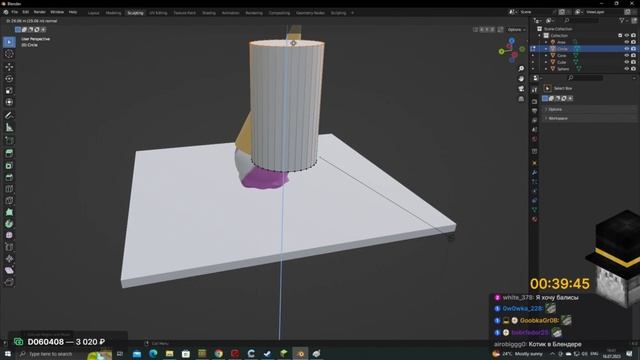Select the Select Box tool in left toolbar
This screenshot has width=640, height=360.
pyautogui.click(x=9, y=42)
